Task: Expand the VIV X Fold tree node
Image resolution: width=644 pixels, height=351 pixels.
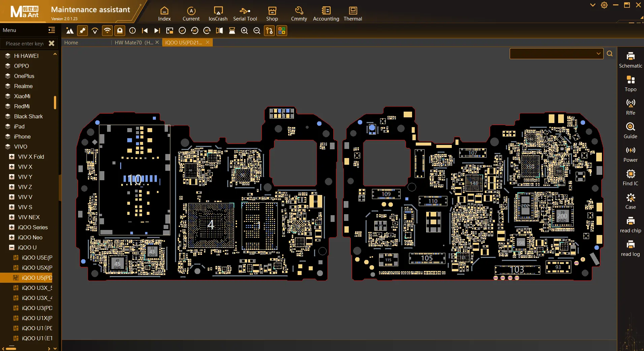Action: [12, 157]
